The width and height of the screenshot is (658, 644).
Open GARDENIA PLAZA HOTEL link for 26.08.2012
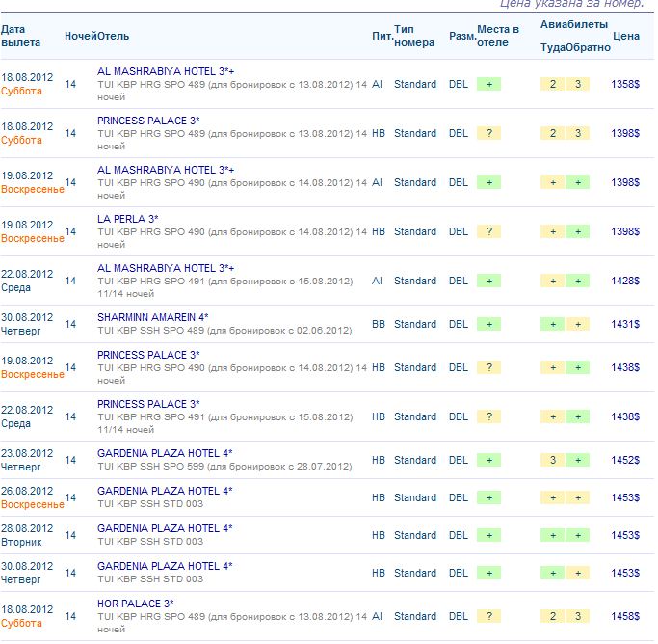click(x=165, y=491)
